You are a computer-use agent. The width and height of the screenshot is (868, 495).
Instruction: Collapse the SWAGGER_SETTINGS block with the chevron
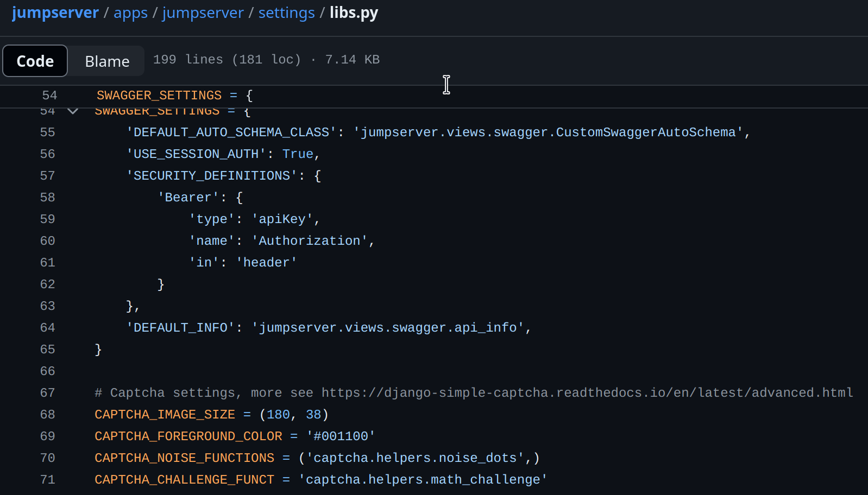point(72,111)
